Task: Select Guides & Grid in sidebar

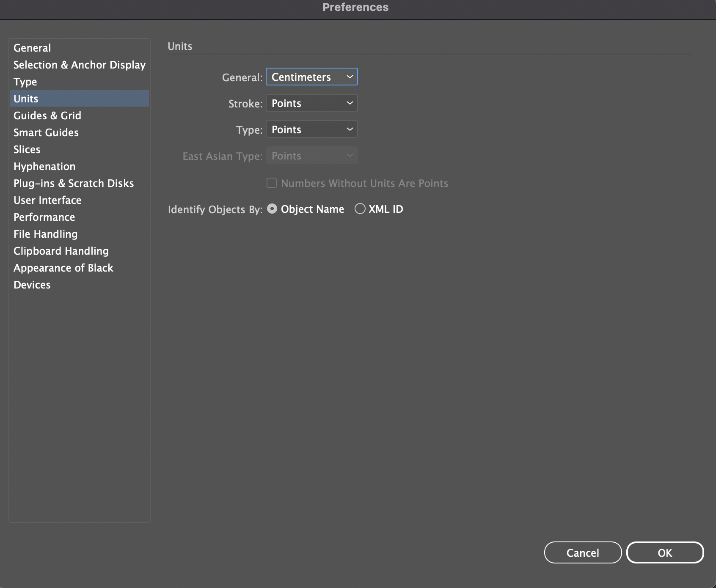Action: click(47, 115)
